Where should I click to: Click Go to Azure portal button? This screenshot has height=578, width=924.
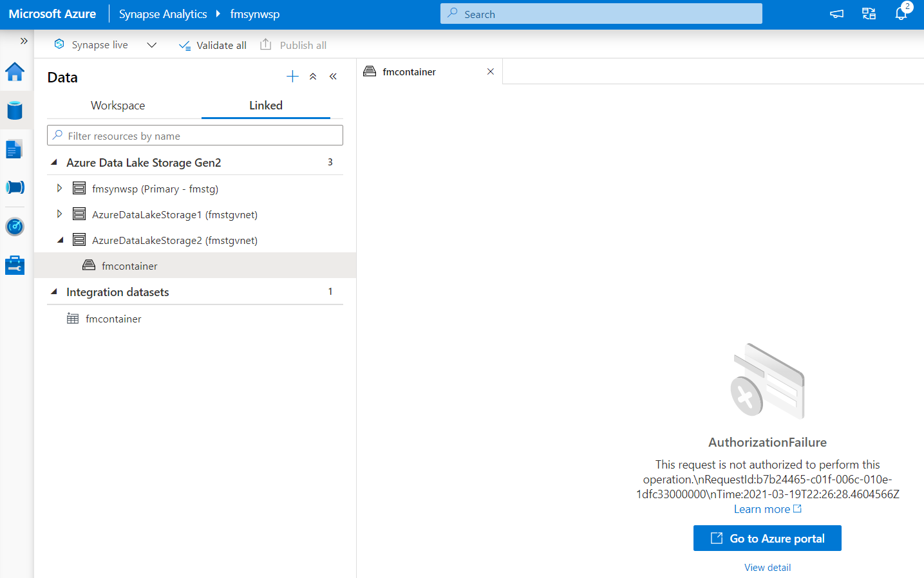(768, 538)
